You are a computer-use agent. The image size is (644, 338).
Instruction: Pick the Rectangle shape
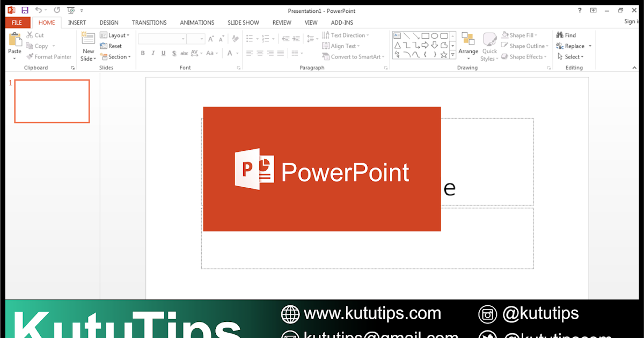coord(425,36)
